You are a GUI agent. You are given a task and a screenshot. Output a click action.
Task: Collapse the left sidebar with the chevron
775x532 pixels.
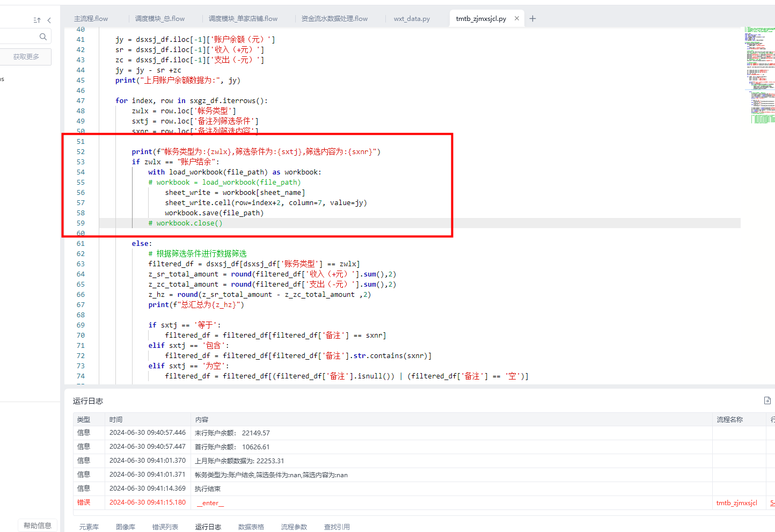(x=49, y=20)
